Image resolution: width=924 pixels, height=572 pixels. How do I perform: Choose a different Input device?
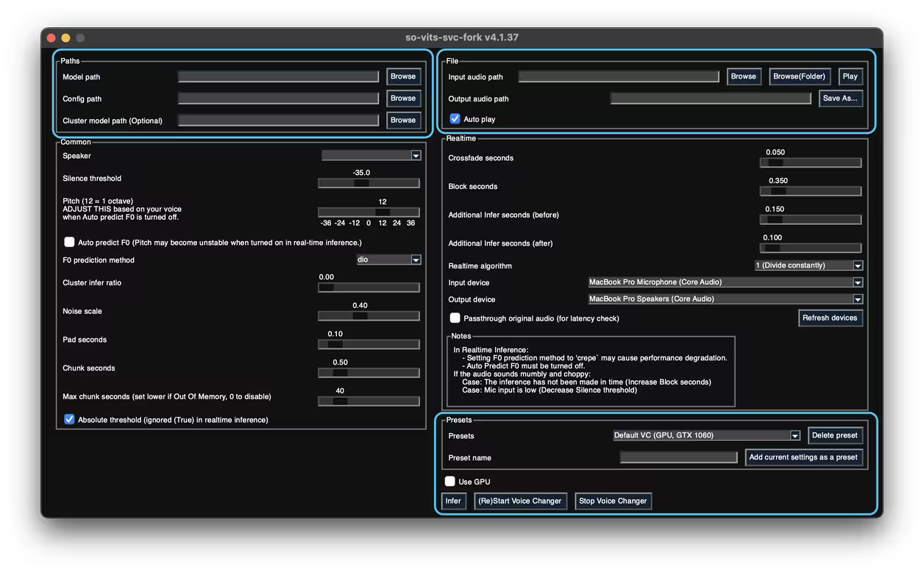click(x=725, y=282)
